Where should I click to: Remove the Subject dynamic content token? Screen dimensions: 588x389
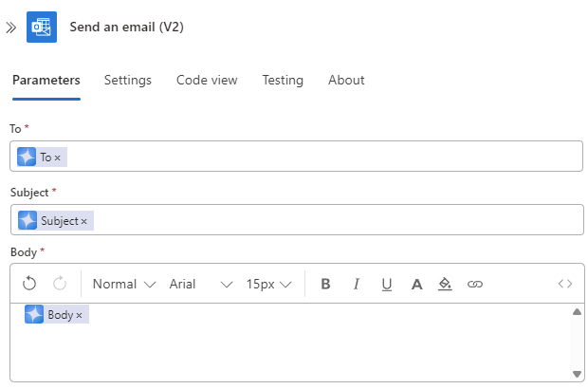(x=84, y=222)
